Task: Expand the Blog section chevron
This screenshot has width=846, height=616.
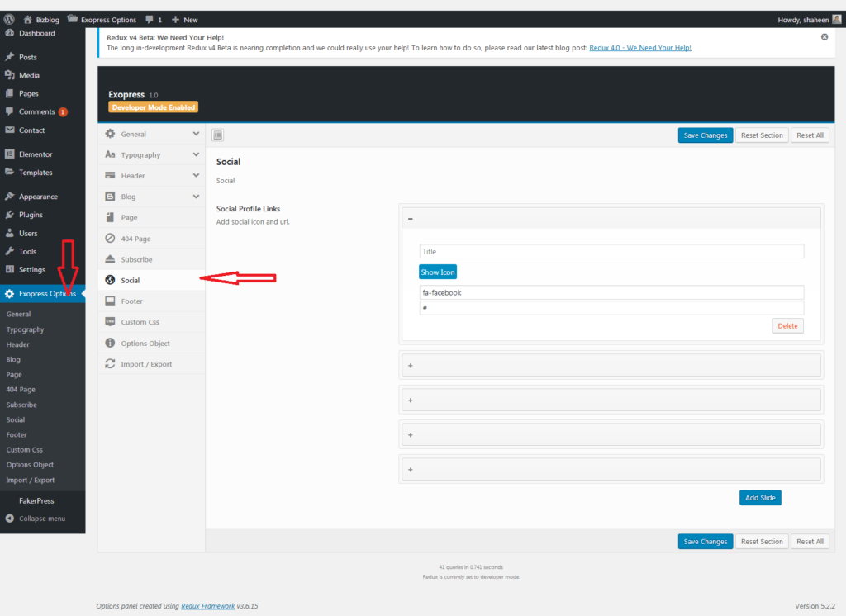Action: [x=196, y=197]
